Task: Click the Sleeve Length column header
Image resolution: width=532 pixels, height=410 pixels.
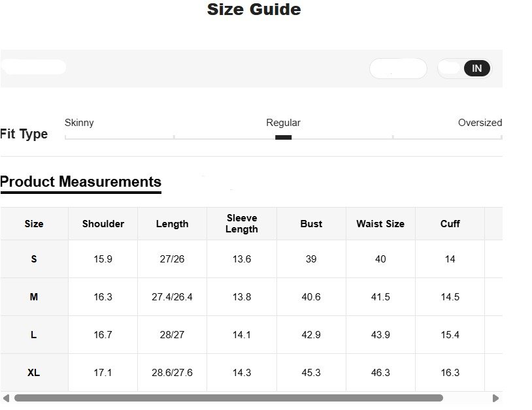Action: coord(242,223)
